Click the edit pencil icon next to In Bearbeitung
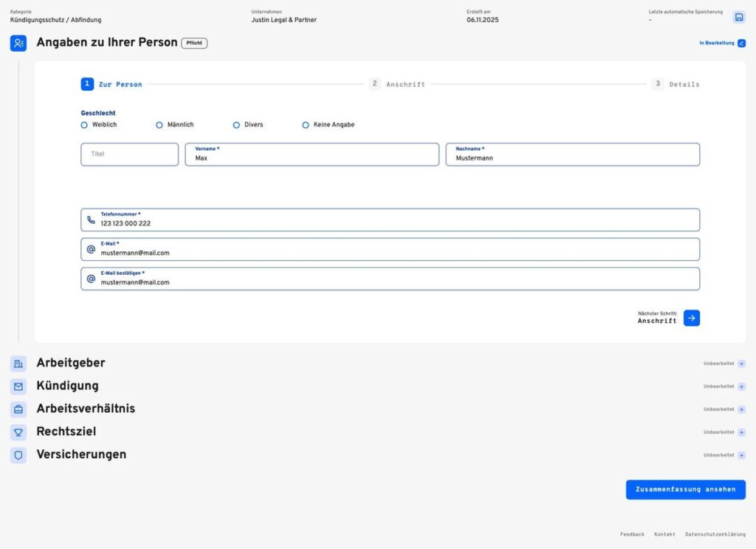The image size is (756, 549). tap(741, 44)
